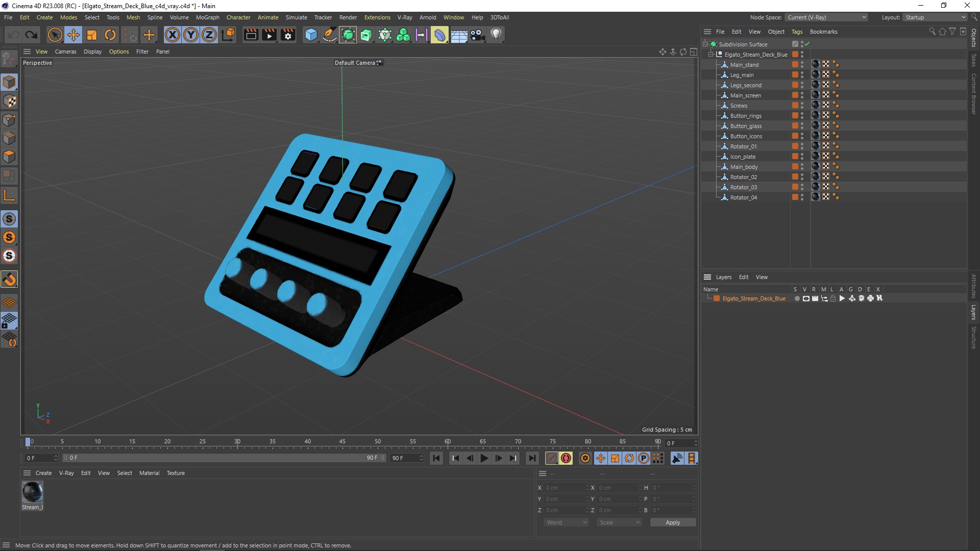Select the Rotator_03 object

point(743,187)
